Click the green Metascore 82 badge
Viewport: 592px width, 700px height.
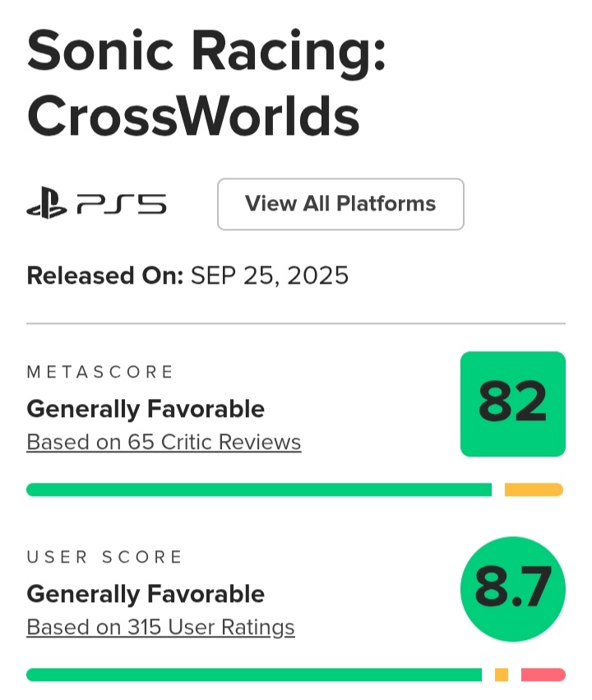tap(512, 404)
